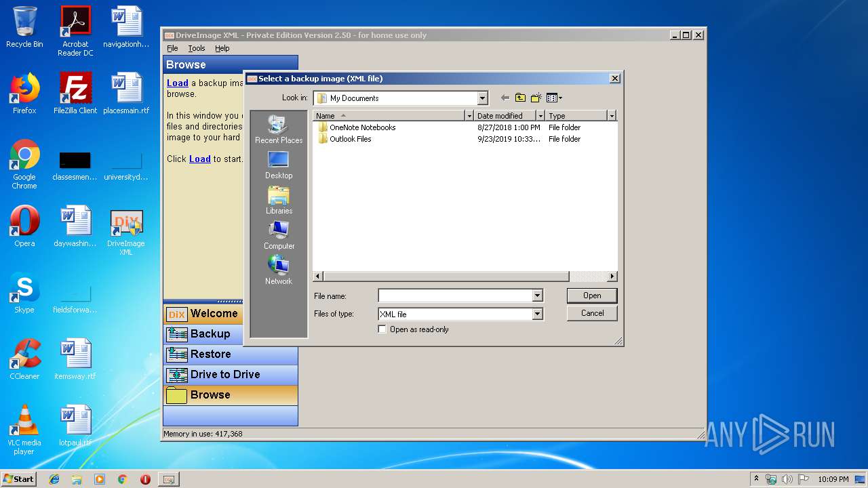
Task: Click the Cancel button
Action: point(592,313)
